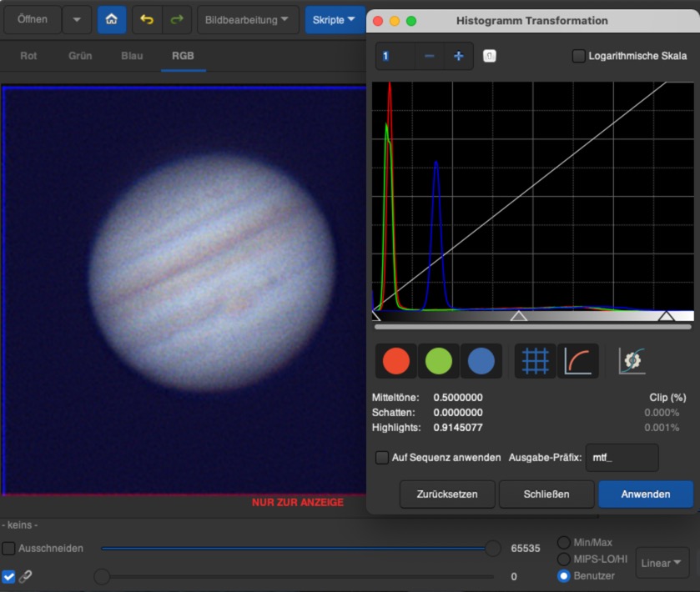Select the Min/Max radio button
700x592 pixels.
click(564, 543)
